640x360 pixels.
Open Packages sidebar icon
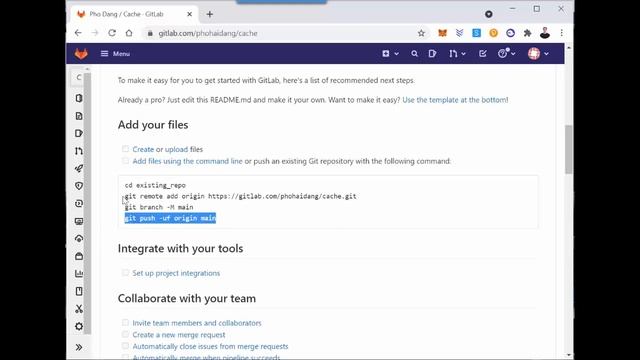tap(79, 256)
